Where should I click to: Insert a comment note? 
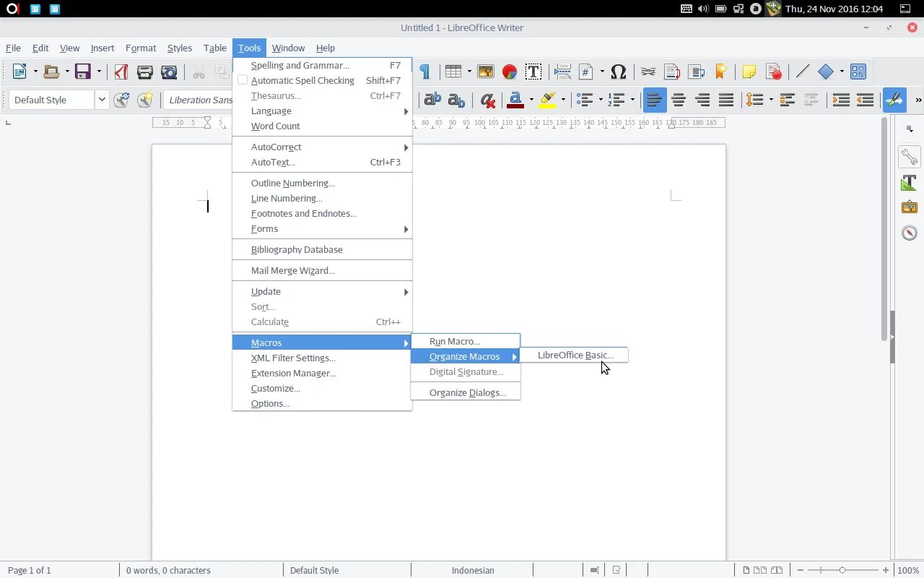[x=749, y=72]
